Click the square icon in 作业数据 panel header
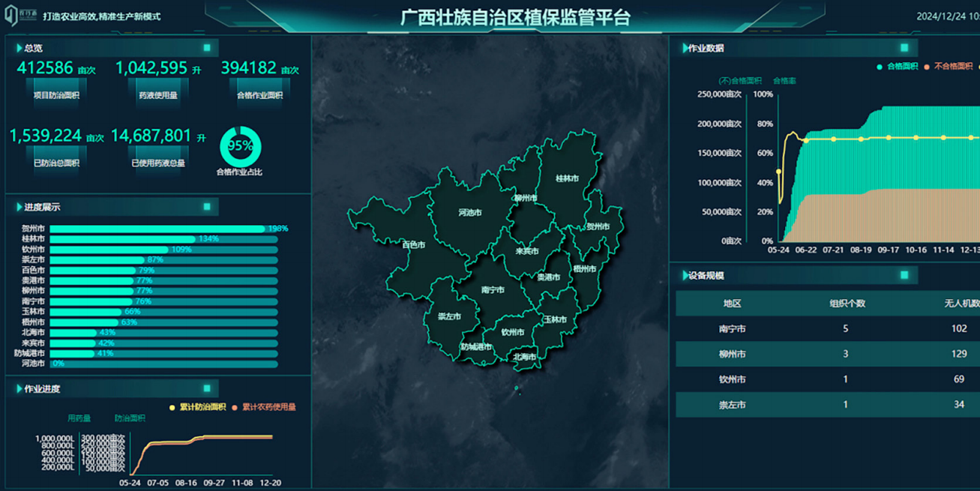Screen dimensions: 980x491 pyautogui.click(x=904, y=48)
